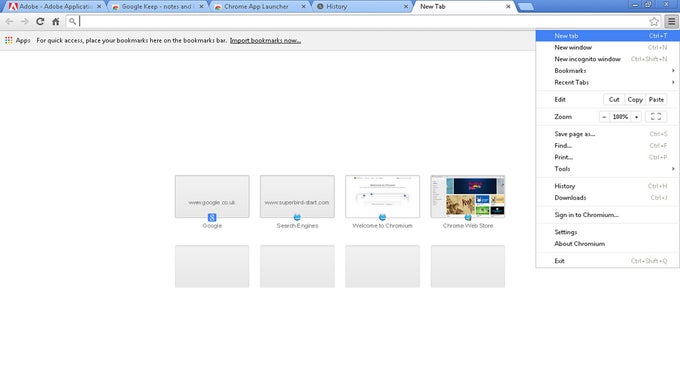680x383 pixels.
Task: Click the Cut button in Edit row
Action: click(614, 99)
